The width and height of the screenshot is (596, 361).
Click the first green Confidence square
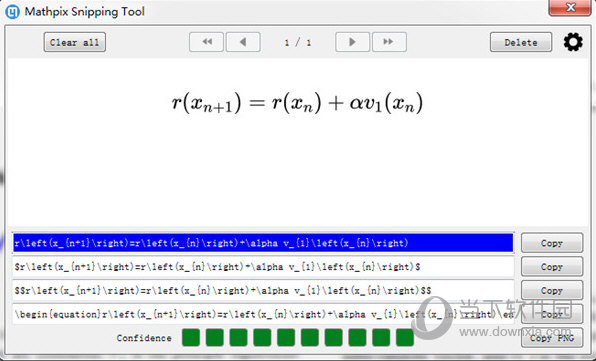(191, 337)
